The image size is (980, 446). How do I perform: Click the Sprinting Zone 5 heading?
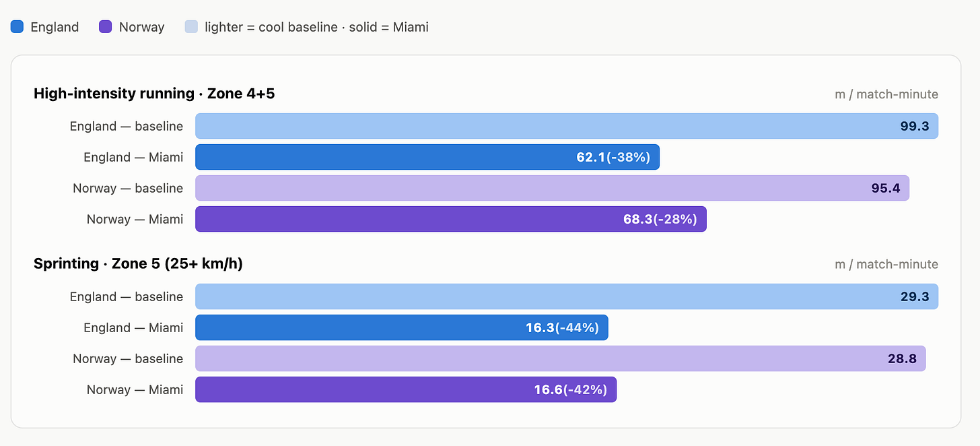pos(138,263)
